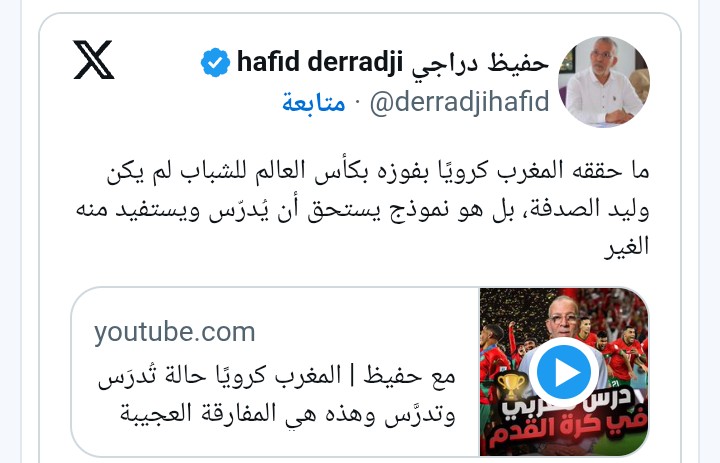Follow the account using the متابعة link
Screen dimensions: 720x463
(x=314, y=102)
